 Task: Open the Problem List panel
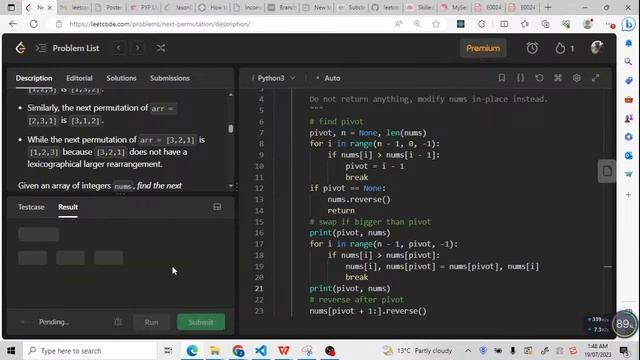(x=68, y=48)
